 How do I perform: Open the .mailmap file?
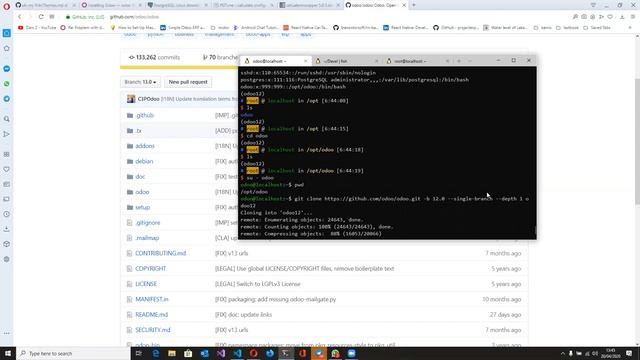coord(147,238)
